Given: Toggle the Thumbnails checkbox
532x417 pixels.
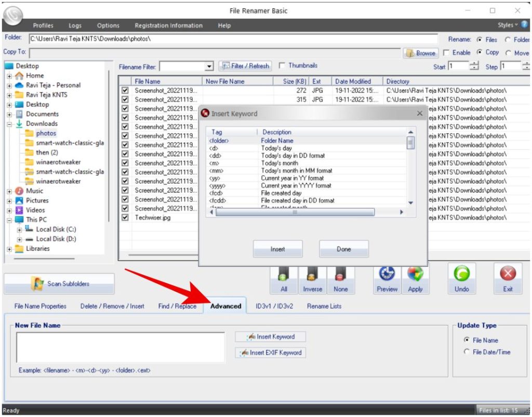Looking at the screenshot, I should [282, 66].
